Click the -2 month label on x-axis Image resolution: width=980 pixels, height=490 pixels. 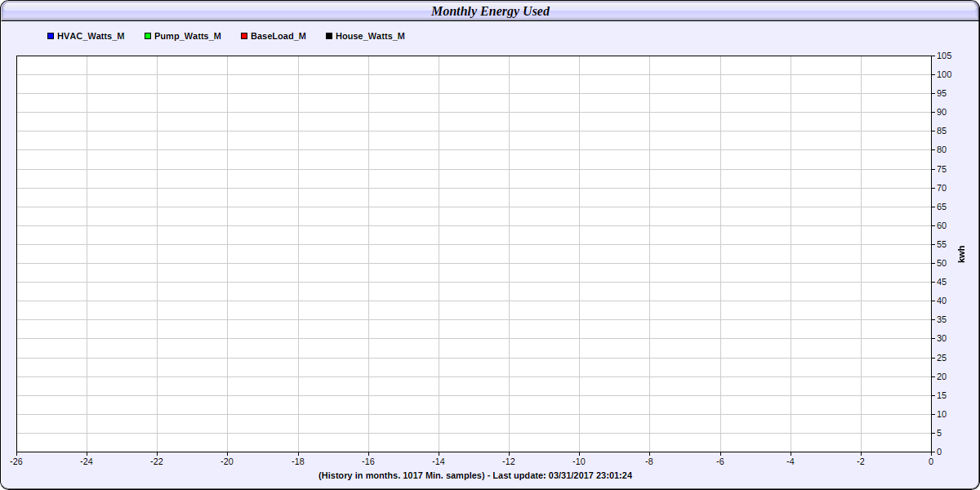pyautogui.click(x=860, y=461)
